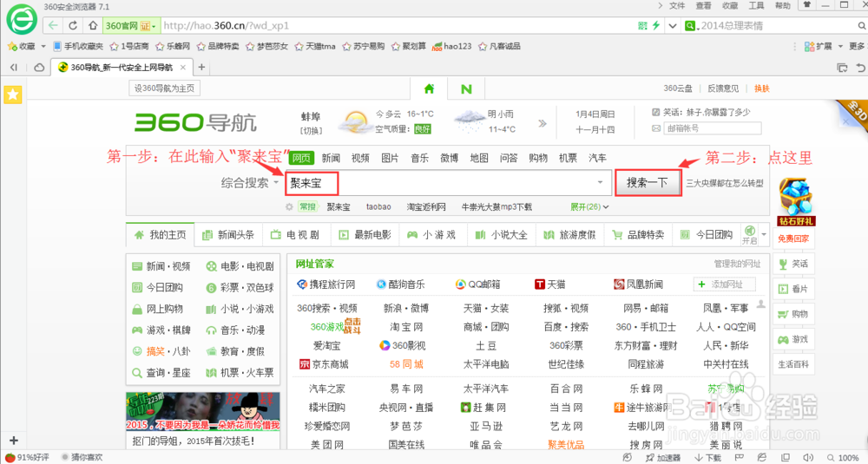Click taobao suggested search
The height and width of the screenshot is (464, 868).
[378, 206]
